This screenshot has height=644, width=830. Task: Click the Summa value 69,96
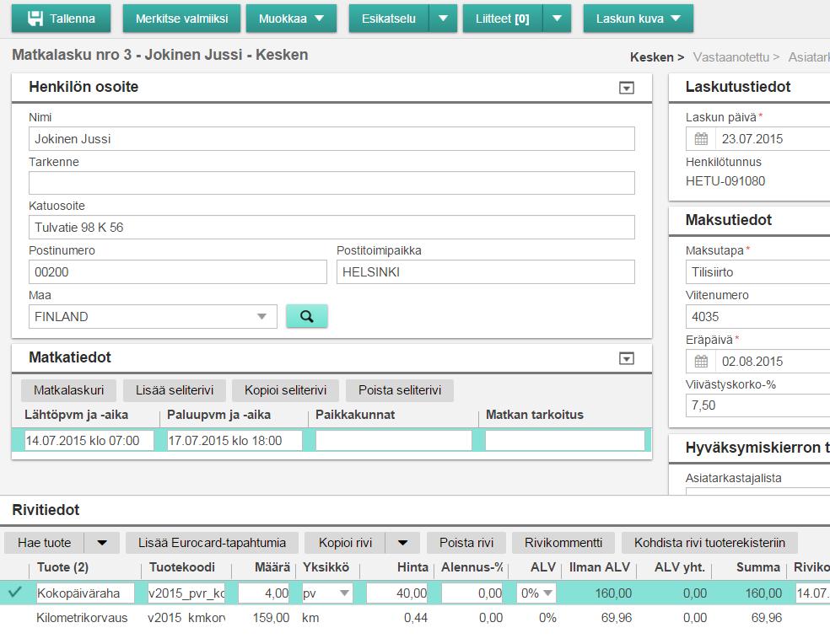766,618
